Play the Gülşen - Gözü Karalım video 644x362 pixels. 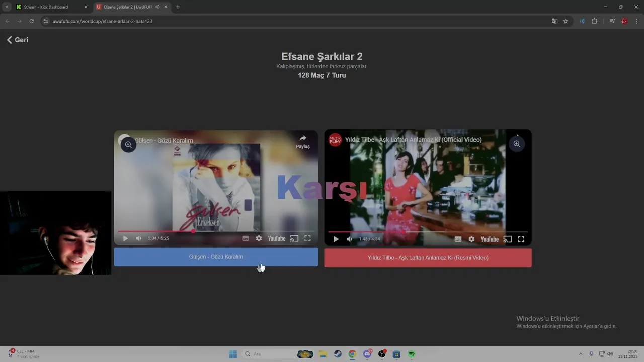click(x=125, y=238)
